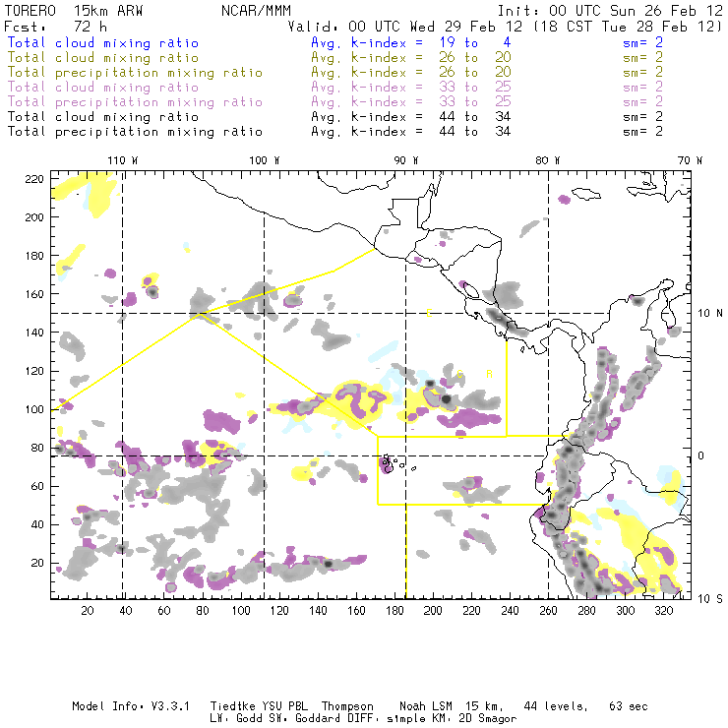Image resolution: width=728 pixels, height=728 pixels.
Task: Click the blue 'sm= 2' value
Action: (x=643, y=43)
